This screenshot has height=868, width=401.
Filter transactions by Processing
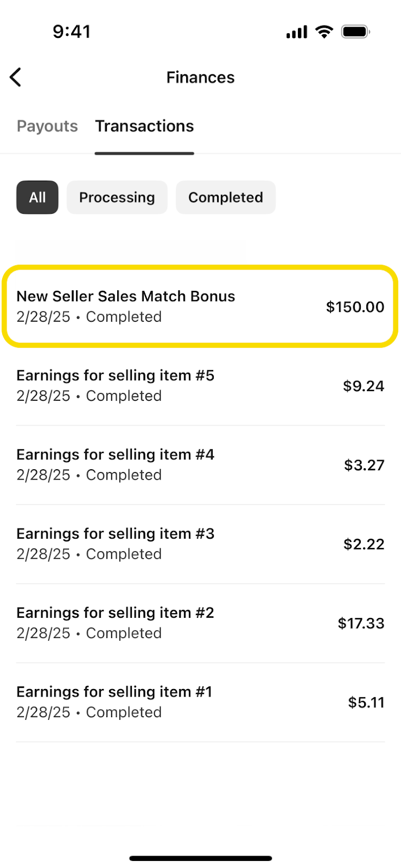[x=117, y=197]
